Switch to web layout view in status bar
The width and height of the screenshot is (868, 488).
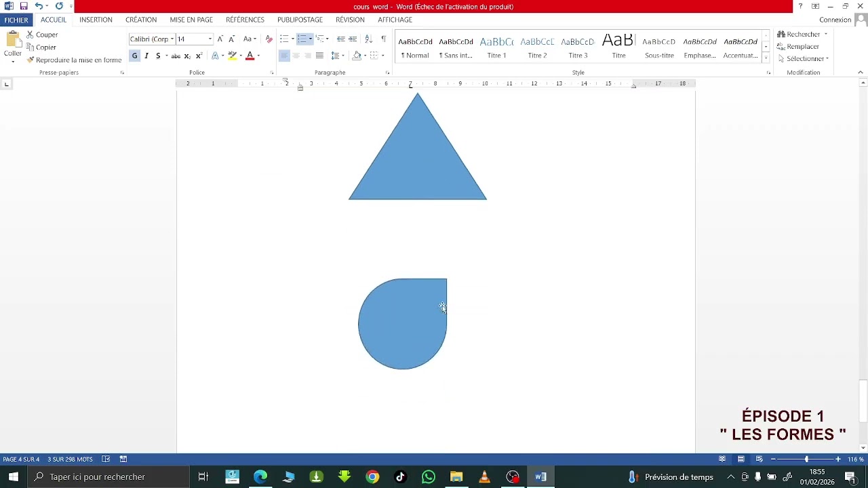[759, 459]
